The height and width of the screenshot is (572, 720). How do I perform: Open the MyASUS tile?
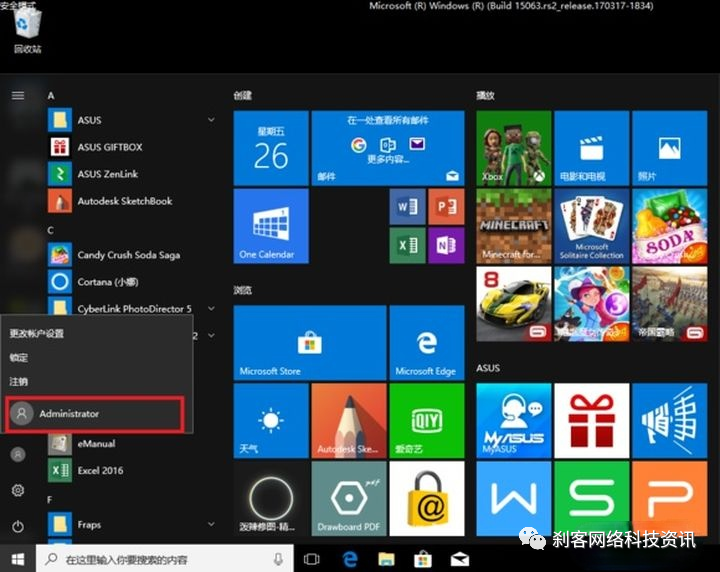(x=514, y=421)
